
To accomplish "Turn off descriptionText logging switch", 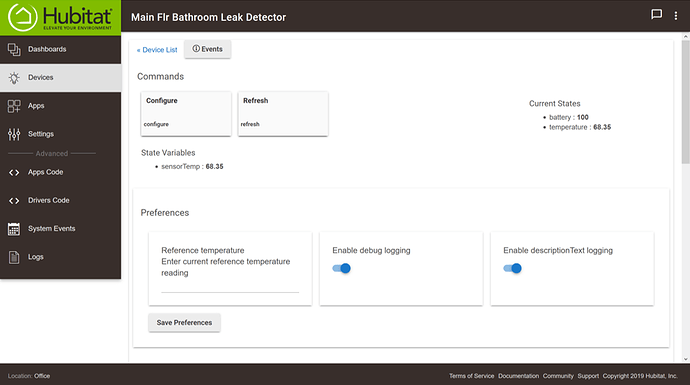I will click(x=512, y=268).
